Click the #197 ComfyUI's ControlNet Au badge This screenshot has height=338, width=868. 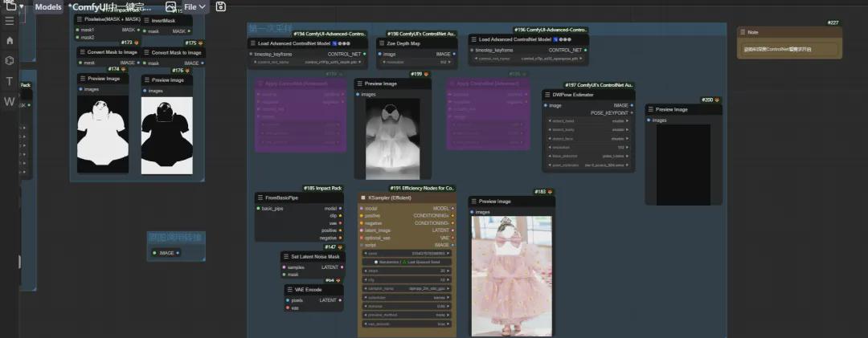pyautogui.click(x=600, y=85)
